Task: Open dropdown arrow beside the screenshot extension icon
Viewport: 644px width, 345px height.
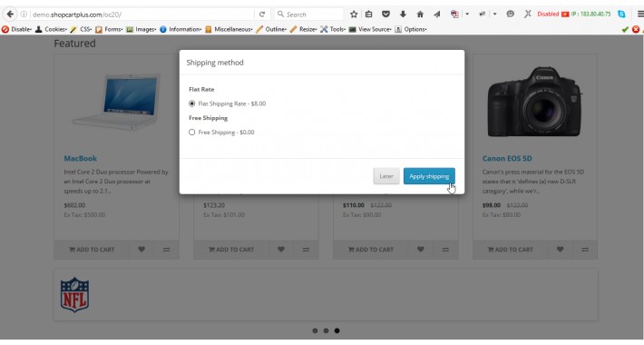Action: (467, 15)
